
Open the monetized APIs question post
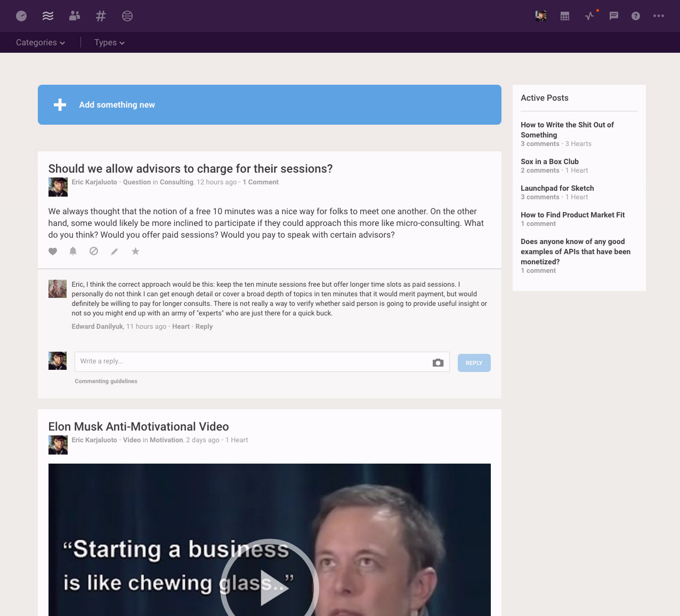tap(576, 252)
